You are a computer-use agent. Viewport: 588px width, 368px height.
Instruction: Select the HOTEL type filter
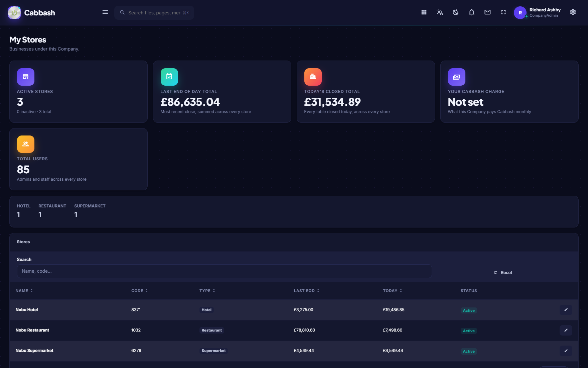pos(23,211)
